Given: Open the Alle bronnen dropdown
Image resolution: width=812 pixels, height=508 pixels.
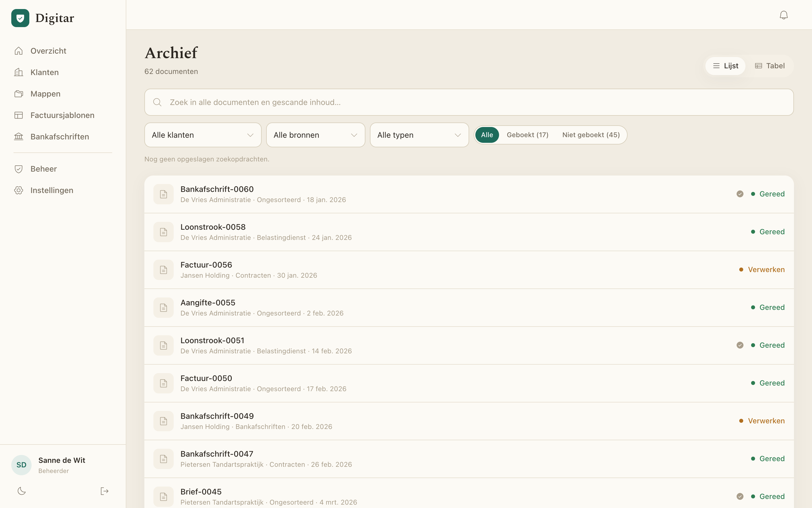Looking at the screenshot, I should click(x=315, y=135).
